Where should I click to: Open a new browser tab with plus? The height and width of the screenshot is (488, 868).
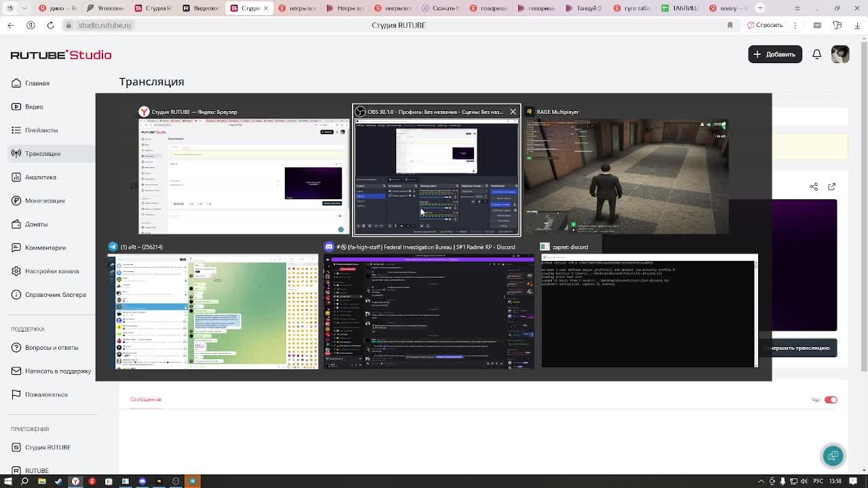pyautogui.click(x=760, y=8)
